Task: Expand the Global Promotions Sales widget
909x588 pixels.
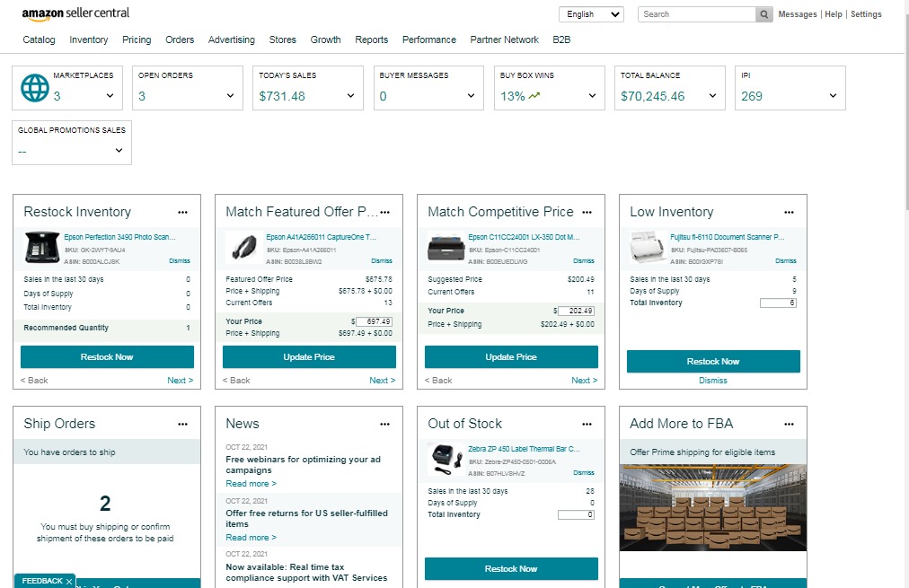Action: tap(119, 151)
